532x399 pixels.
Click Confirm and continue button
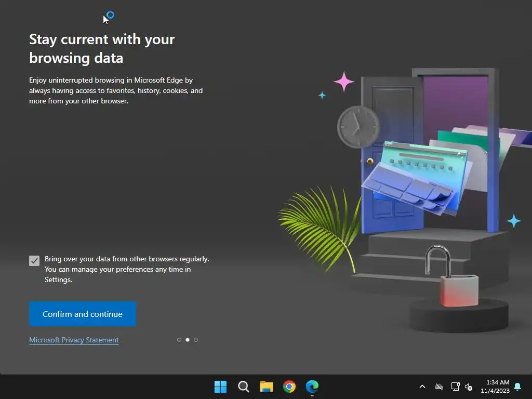point(83,314)
